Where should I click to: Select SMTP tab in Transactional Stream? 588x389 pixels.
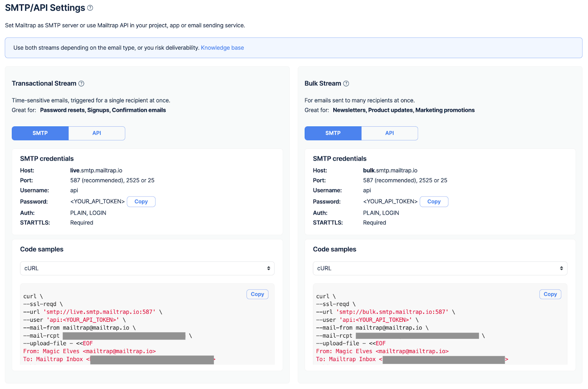(x=40, y=133)
